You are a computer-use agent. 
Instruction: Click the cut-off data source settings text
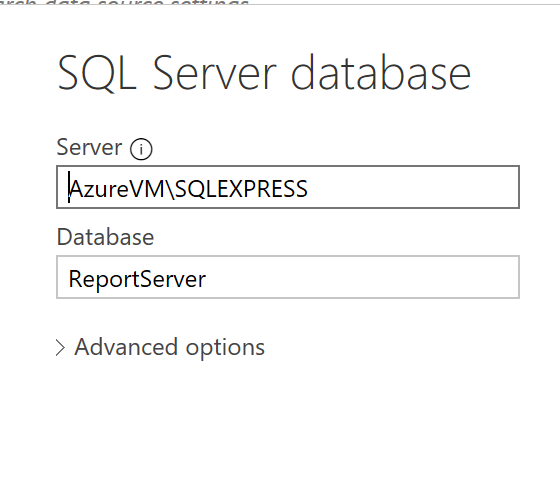coord(124,2)
